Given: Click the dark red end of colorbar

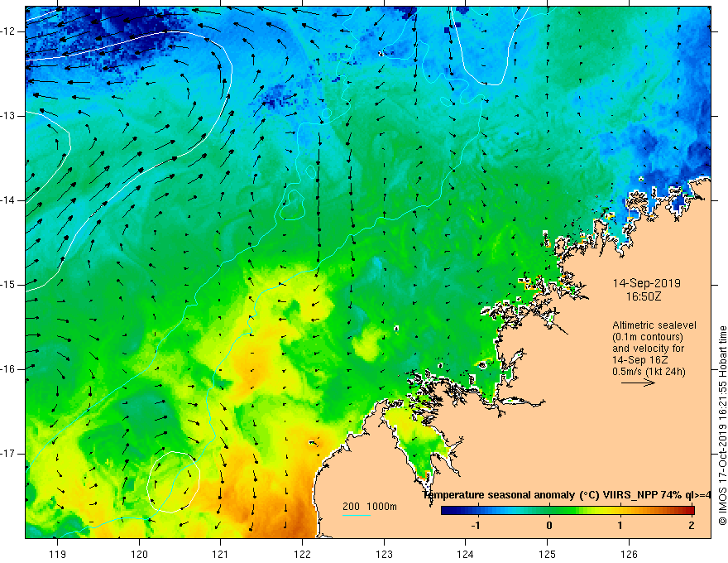Looking at the screenshot, I should point(690,511).
